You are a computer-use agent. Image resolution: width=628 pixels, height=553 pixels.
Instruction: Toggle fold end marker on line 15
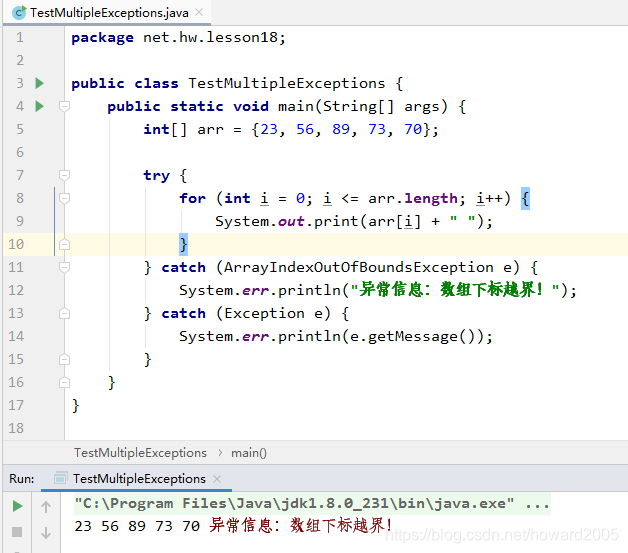64,359
